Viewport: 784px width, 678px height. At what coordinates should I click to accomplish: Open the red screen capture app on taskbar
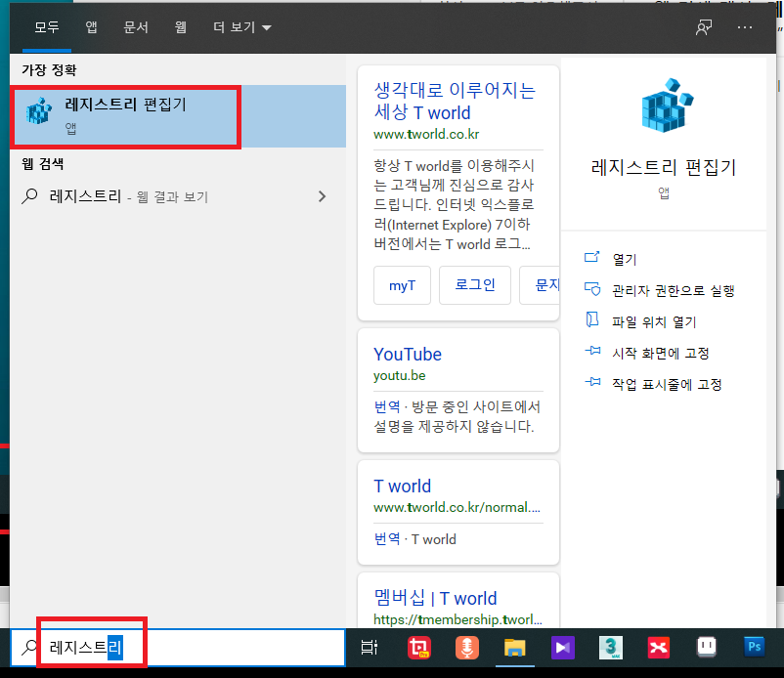[419, 648]
